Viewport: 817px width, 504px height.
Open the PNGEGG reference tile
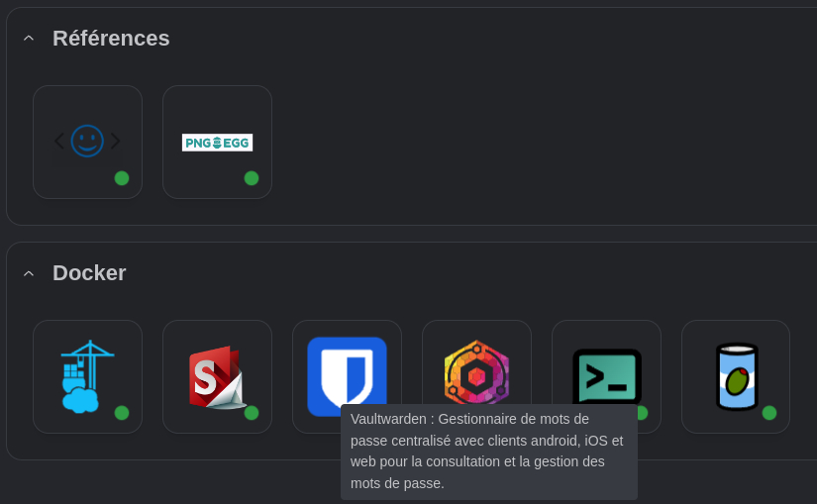tap(217, 142)
